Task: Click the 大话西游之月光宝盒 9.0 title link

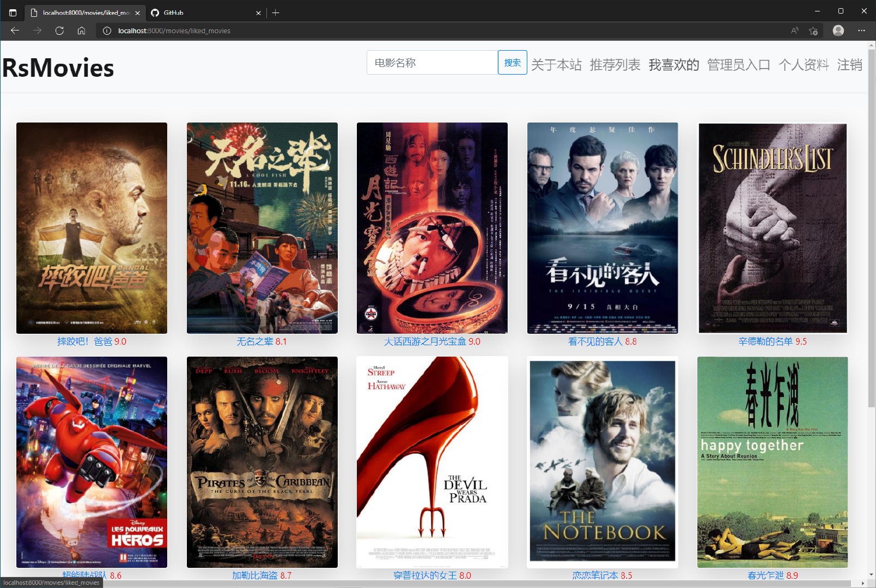Action: [432, 341]
